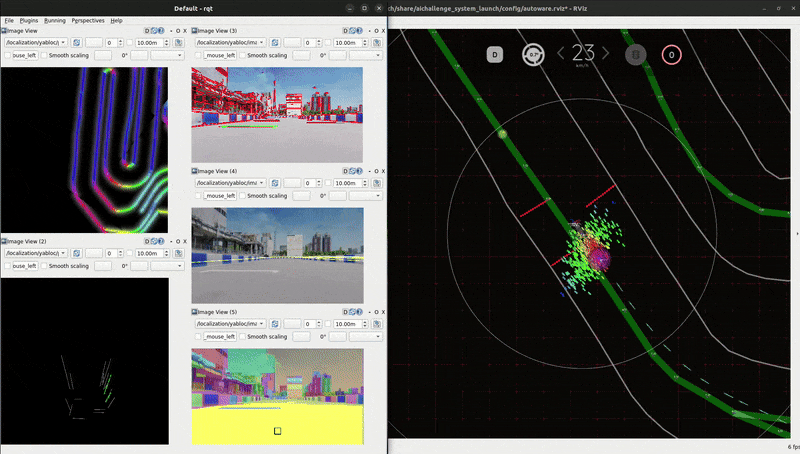
Task: Save image icon in Image View (2)
Action: pyautogui.click(x=179, y=253)
